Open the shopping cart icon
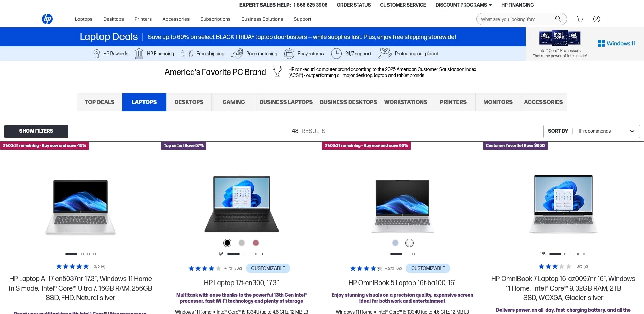The height and width of the screenshot is (314, 644). coord(580,19)
